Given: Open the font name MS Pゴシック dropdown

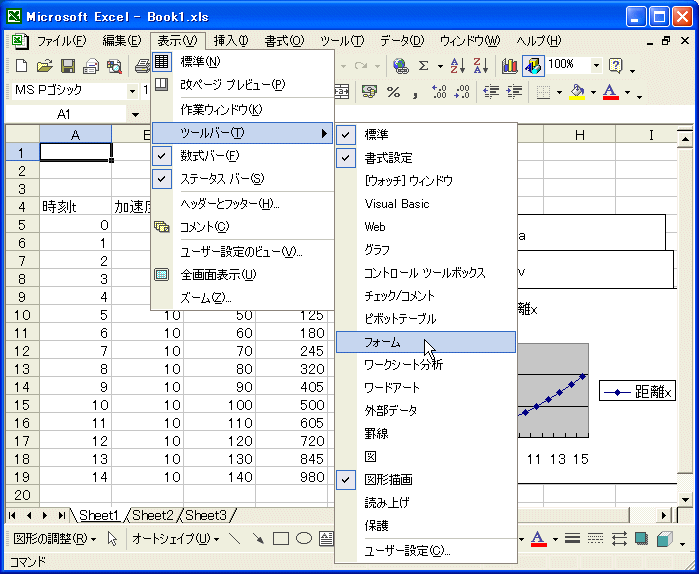Looking at the screenshot, I should pos(132,91).
